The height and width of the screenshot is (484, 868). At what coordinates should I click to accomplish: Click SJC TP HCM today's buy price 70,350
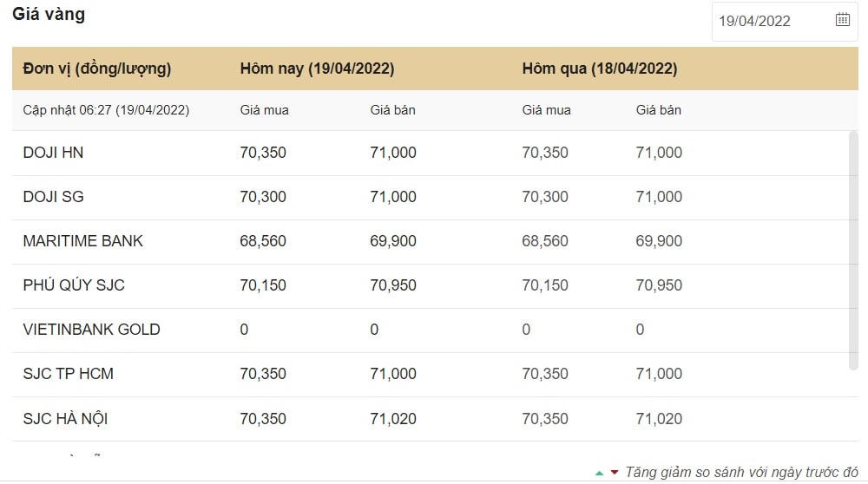[263, 374]
